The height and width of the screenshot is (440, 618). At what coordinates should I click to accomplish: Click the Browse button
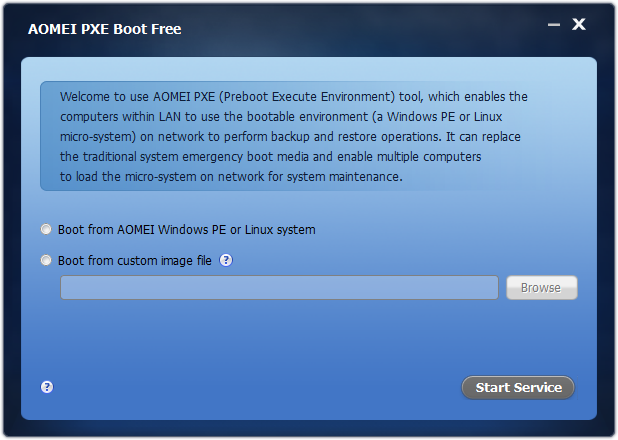(541, 288)
